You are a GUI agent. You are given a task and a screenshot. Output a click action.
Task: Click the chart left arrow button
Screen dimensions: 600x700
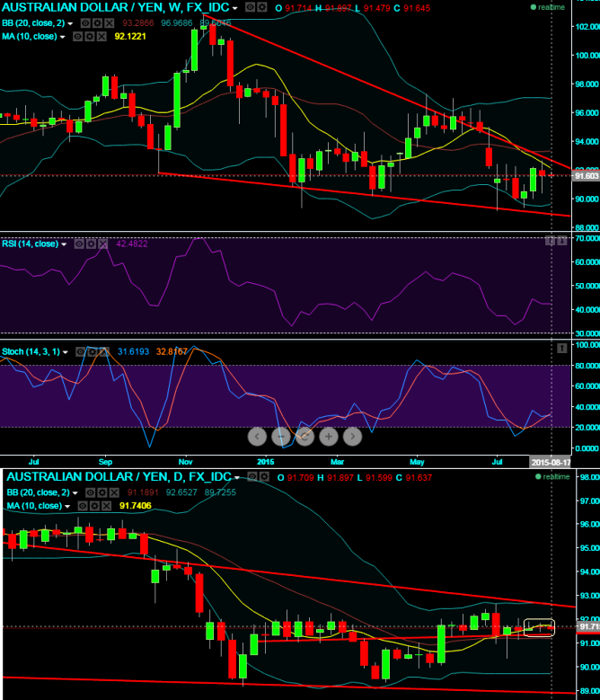click(x=258, y=436)
